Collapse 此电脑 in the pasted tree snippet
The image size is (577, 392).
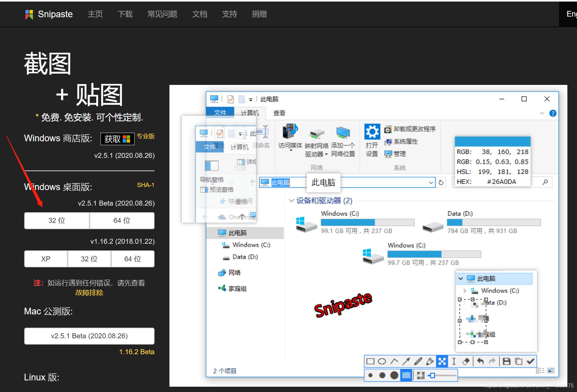pos(461,279)
